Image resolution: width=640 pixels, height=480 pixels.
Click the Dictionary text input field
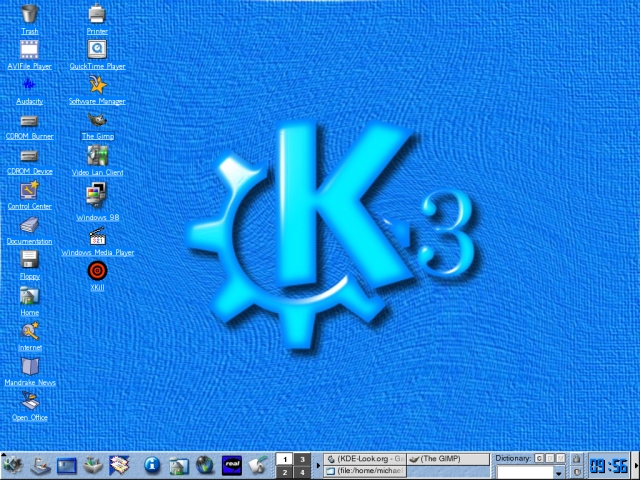525,473
